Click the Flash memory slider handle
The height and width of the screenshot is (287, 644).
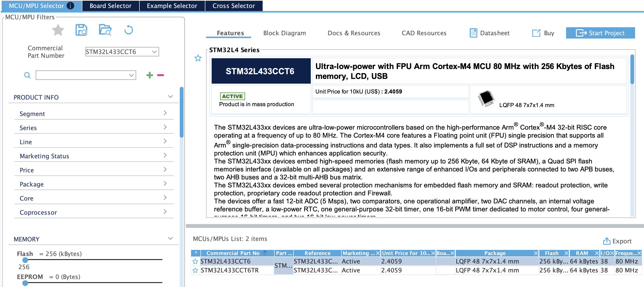coord(25,260)
